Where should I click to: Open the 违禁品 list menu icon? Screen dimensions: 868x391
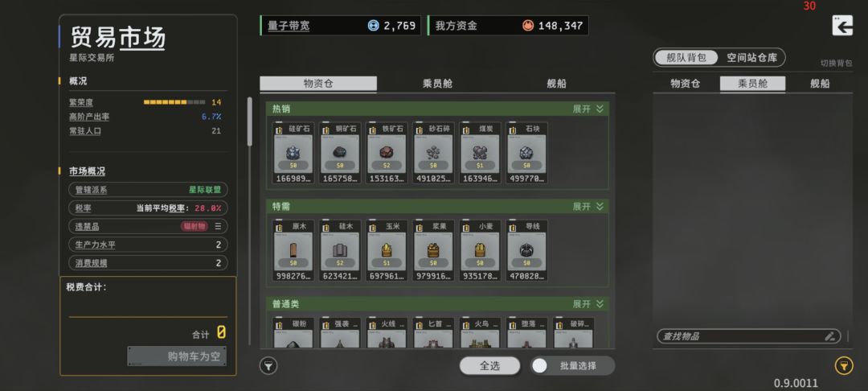tap(218, 226)
